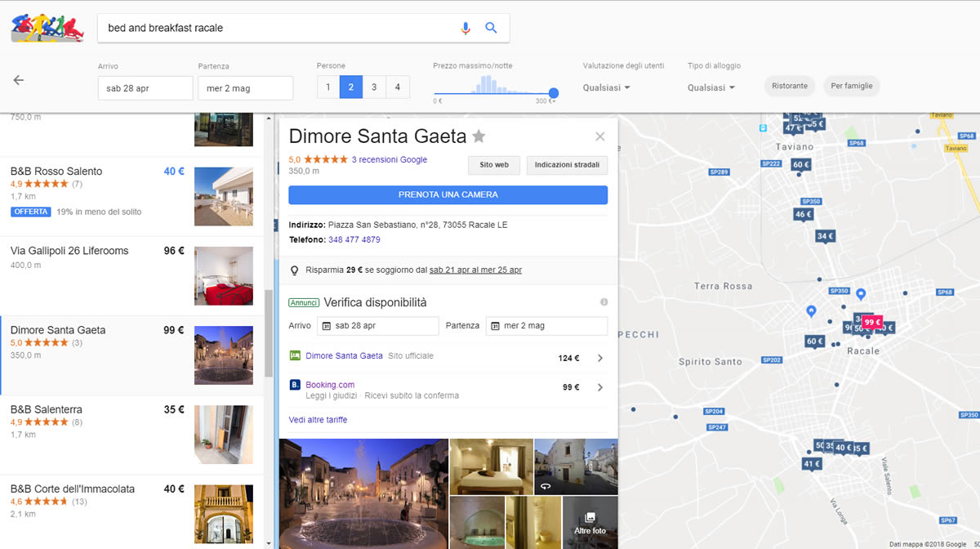
Task: Click the B&B Rosso Salento terrace thumbnail
Action: click(224, 197)
